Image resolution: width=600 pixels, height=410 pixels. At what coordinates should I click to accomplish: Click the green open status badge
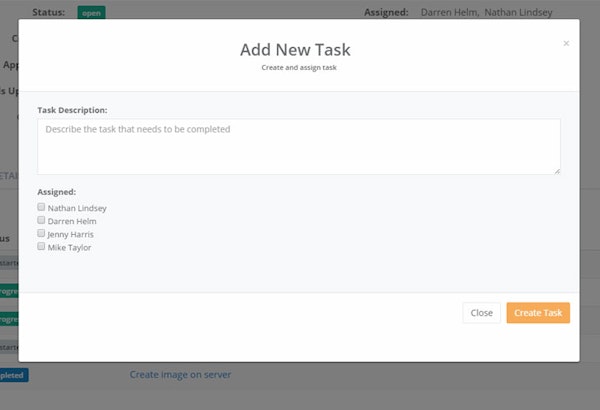tap(91, 12)
